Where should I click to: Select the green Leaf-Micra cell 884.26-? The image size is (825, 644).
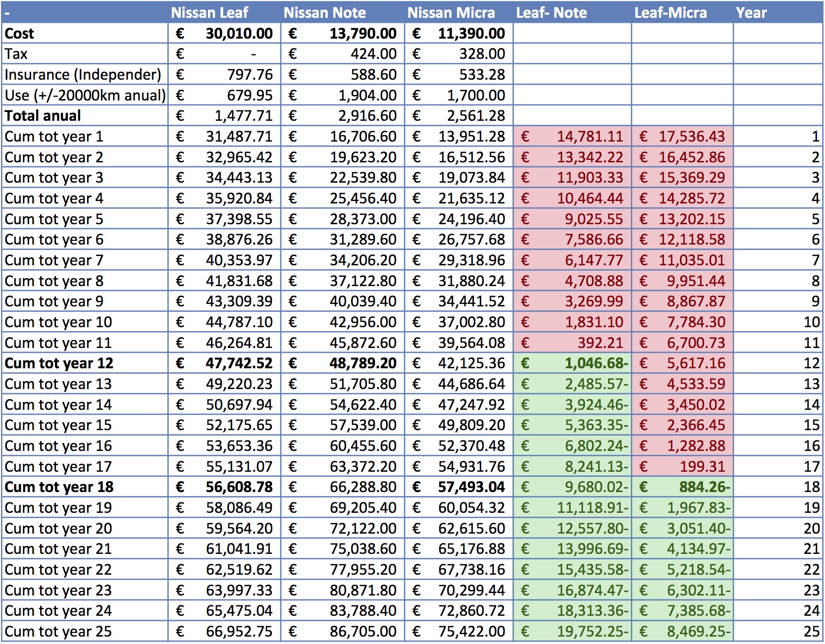click(704, 488)
